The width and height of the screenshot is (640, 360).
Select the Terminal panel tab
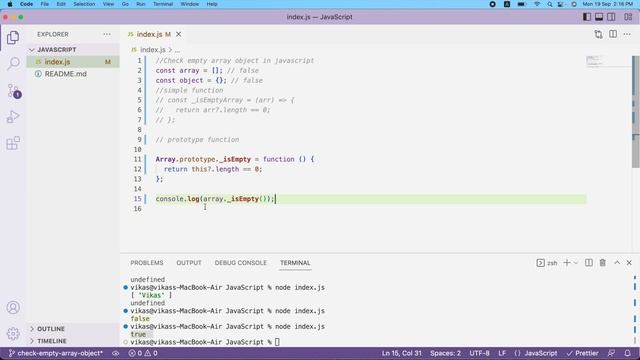[295, 263]
